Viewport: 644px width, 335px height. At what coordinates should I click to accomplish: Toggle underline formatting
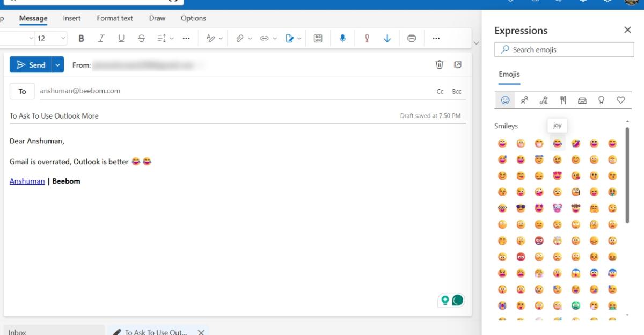pyautogui.click(x=121, y=38)
